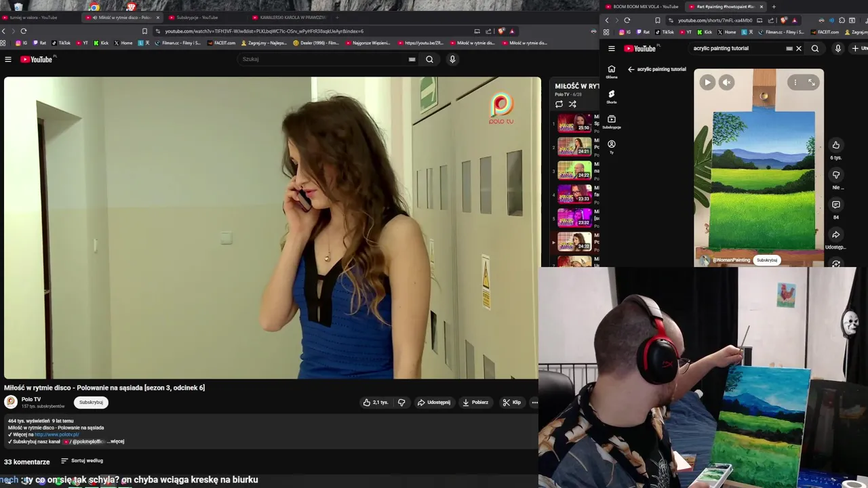Like the Miłość w rytmie disco video
This screenshot has width=868, height=488.
click(x=375, y=403)
